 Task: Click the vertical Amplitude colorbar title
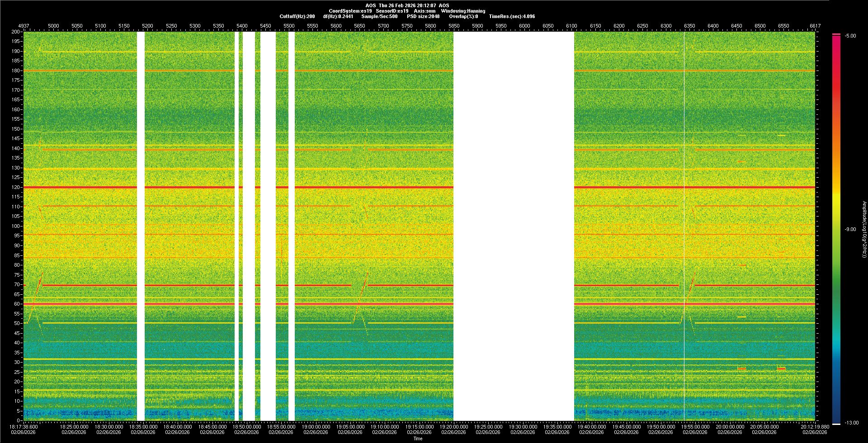tap(864, 229)
